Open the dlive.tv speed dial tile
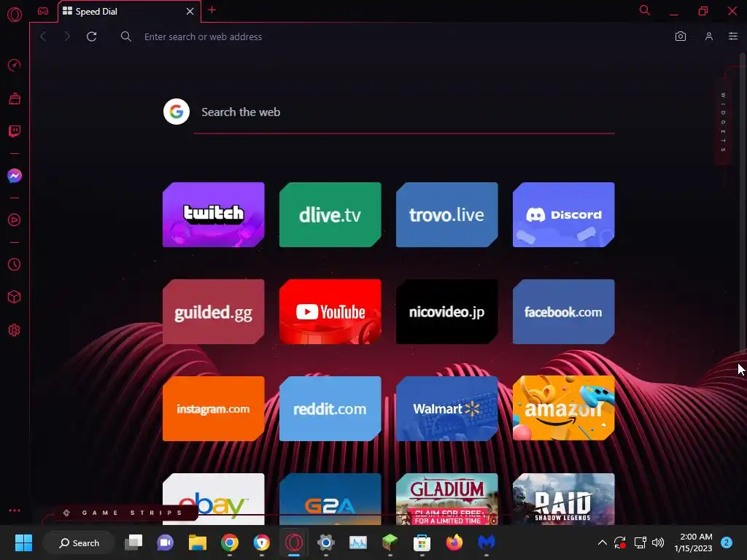Image resolution: width=747 pixels, height=560 pixels. tap(330, 215)
